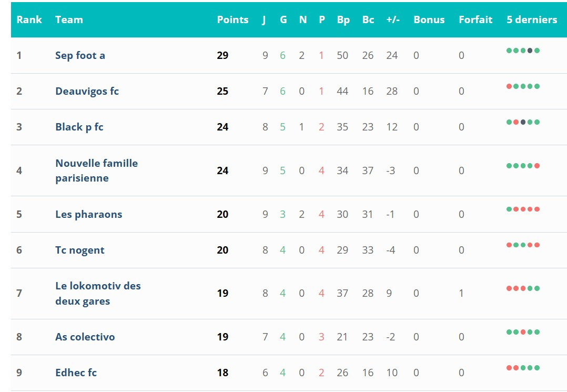Click the +/- goal difference header
The height and width of the screenshot is (392, 567).
pyautogui.click(x=393, y=19)
